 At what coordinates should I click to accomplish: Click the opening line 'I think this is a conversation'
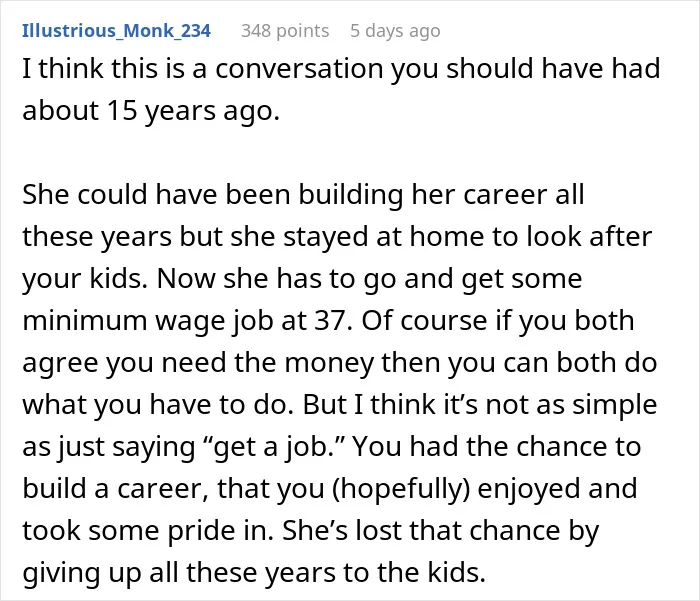tap(204, 69)
